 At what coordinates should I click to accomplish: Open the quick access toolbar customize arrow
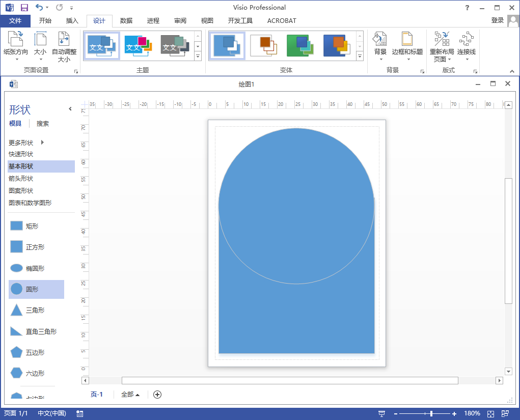pos(71,8)
